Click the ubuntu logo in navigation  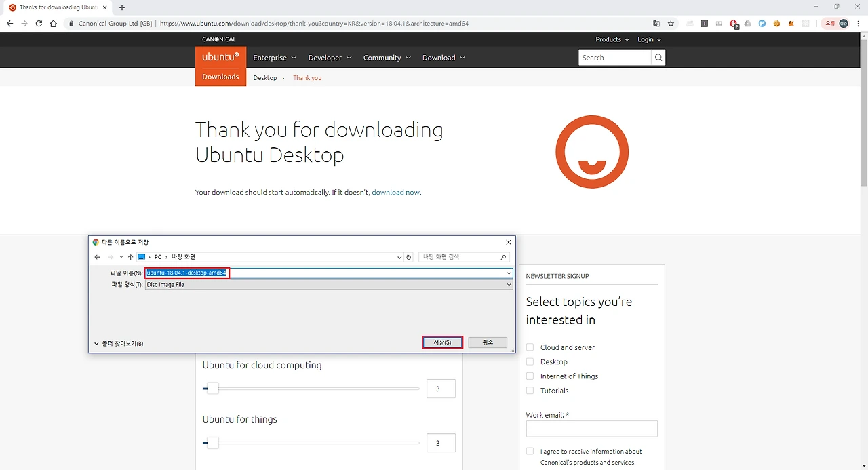pos(220,57)
